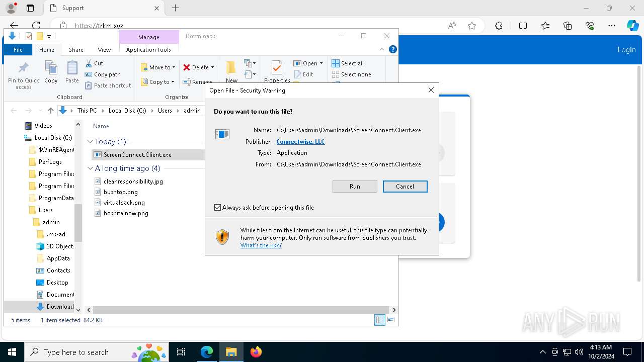This screenshot has width=644, height=362.
Task: Select ScreenConnect.Client.exe file
Action: click(x=137, y=155)
